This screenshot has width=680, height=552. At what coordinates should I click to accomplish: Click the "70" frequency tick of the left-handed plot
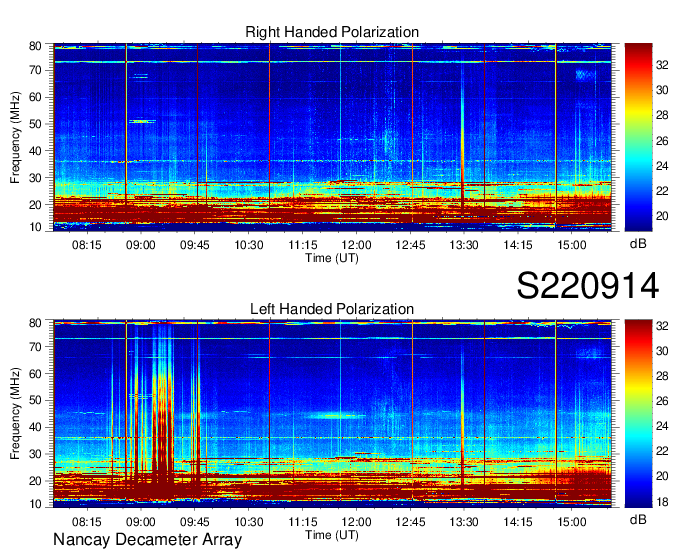(x=35, y=347)
